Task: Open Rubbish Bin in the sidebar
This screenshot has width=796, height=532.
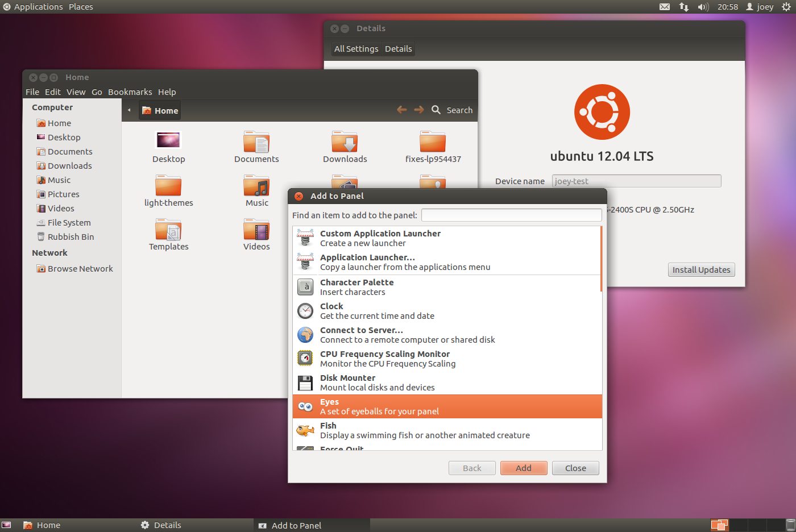Action: pos(71,237)
